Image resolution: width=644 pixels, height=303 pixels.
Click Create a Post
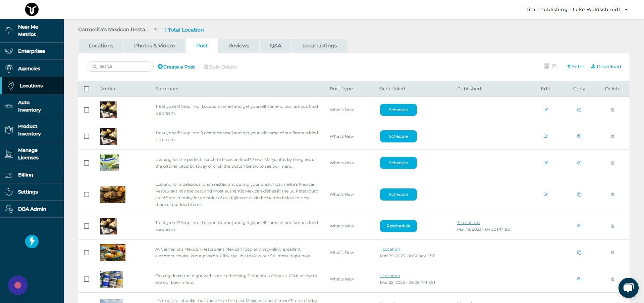[176, 67]
